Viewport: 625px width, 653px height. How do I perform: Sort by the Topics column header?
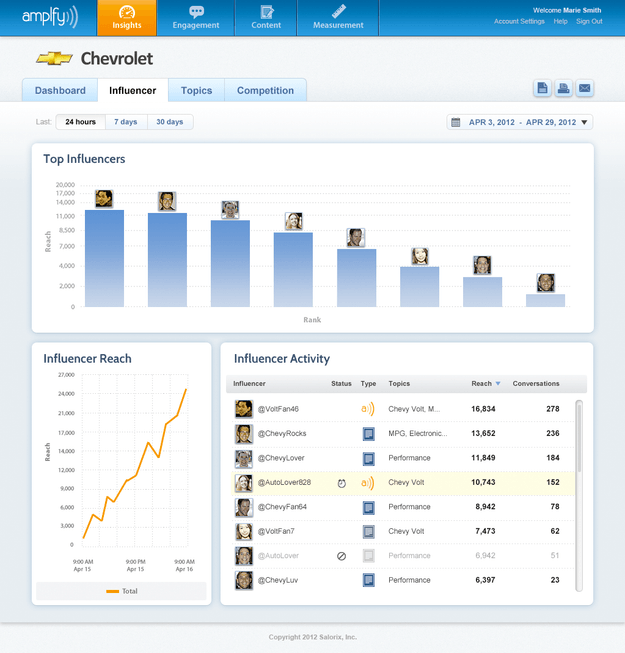tap(399, 384)
